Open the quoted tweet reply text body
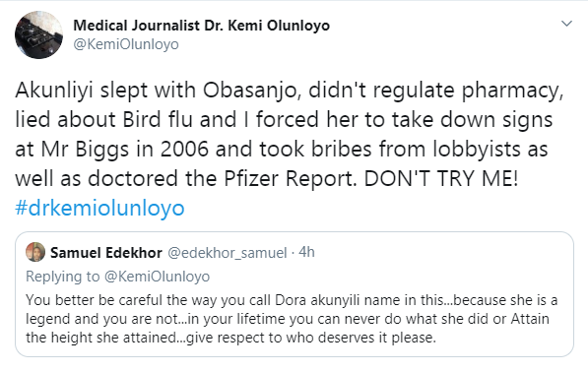 pos(292,319)
